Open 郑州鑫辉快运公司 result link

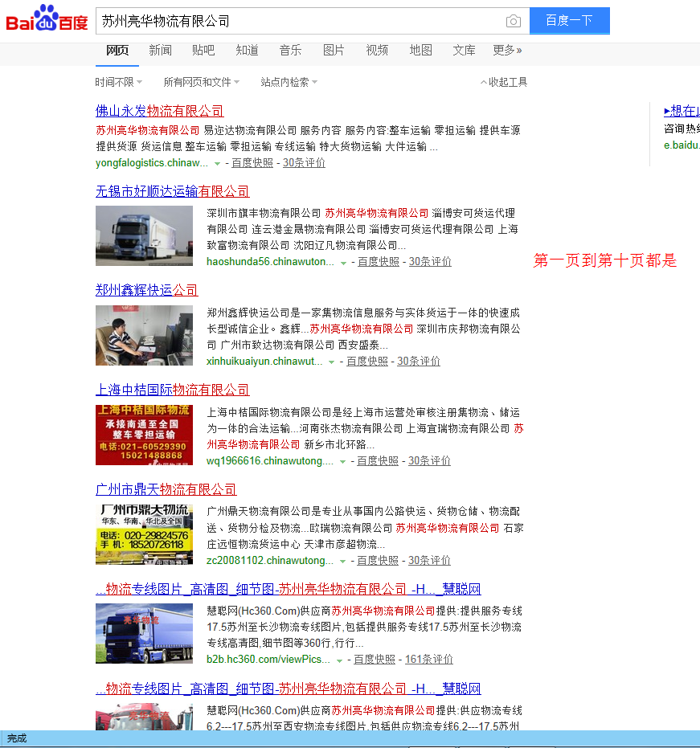click(147, 290)
